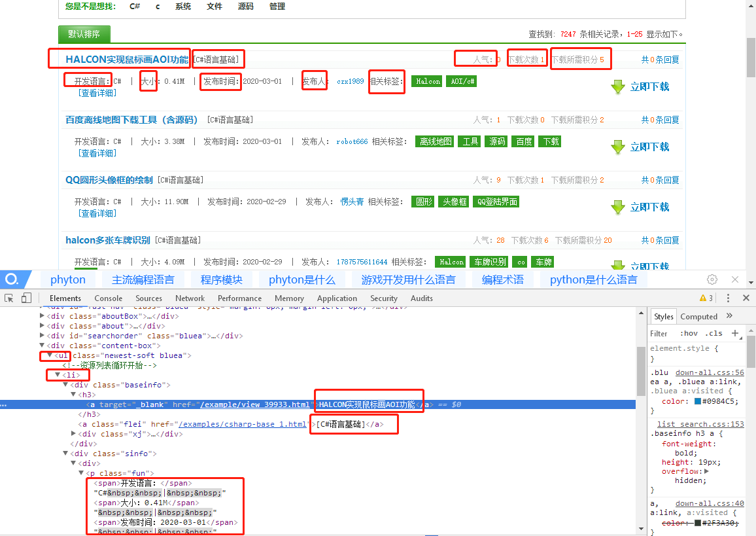This screenshot has height=536, width=756.
Task: Click #0984C5 color swatch
Action: pos(697,401)
